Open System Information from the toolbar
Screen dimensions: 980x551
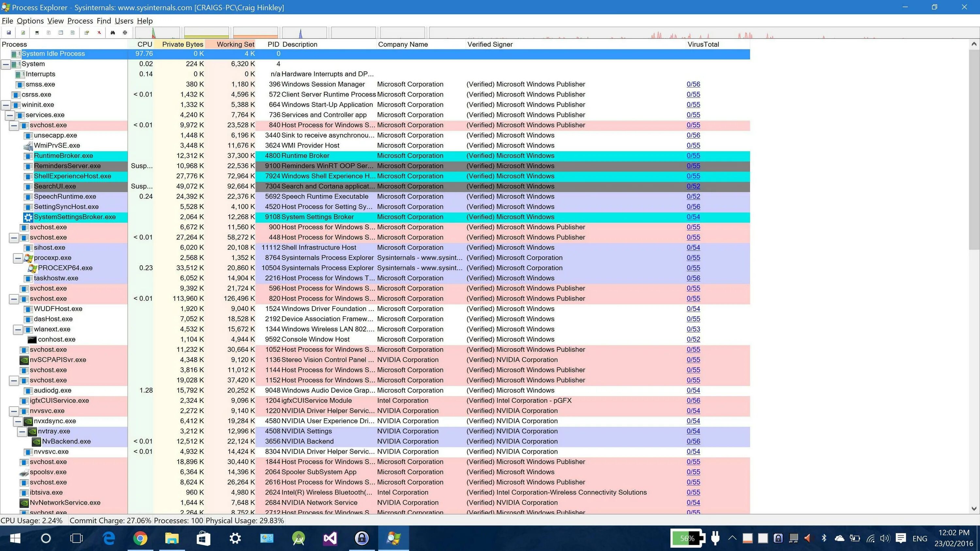[x=37, y=33]
